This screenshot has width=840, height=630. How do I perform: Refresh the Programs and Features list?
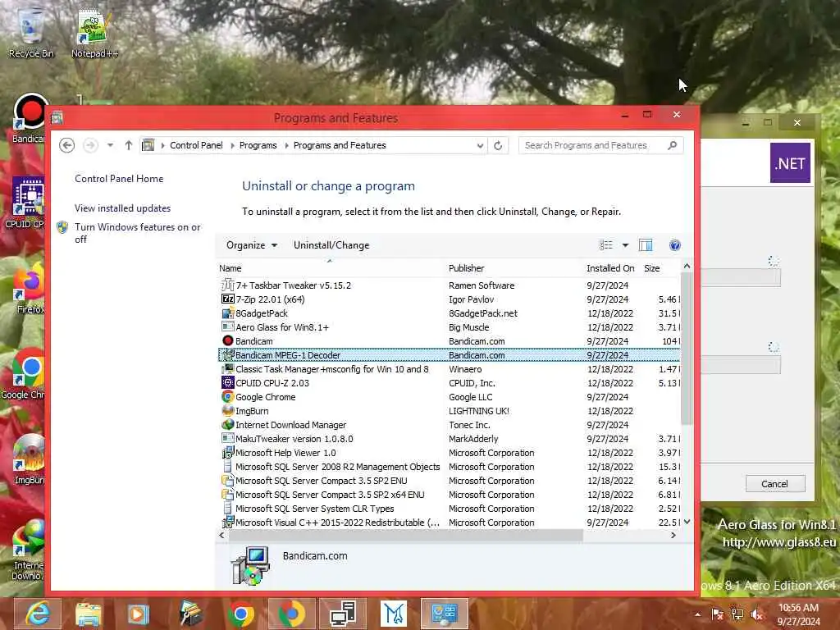click(x=498, y=145)
